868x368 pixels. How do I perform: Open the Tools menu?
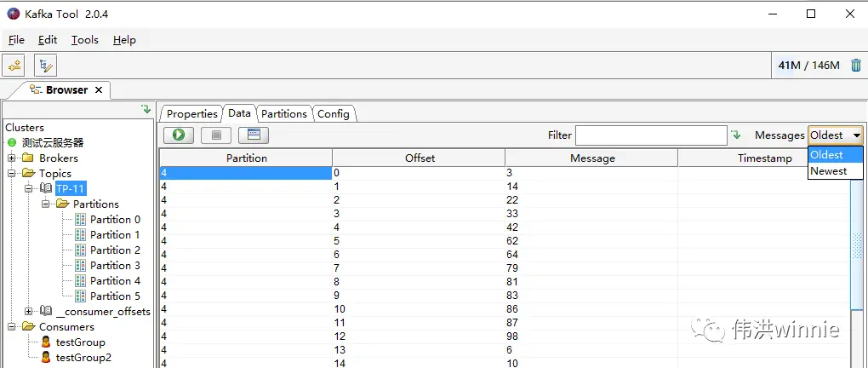85,40
